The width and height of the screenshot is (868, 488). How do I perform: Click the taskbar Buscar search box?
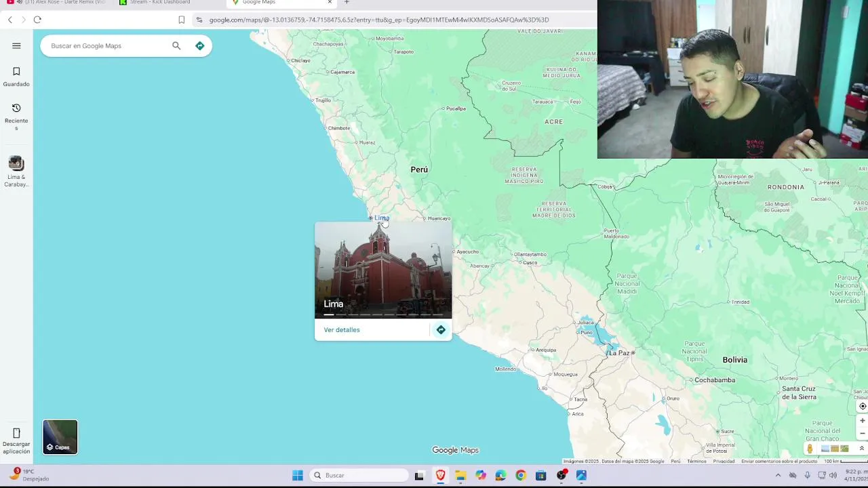360,475
